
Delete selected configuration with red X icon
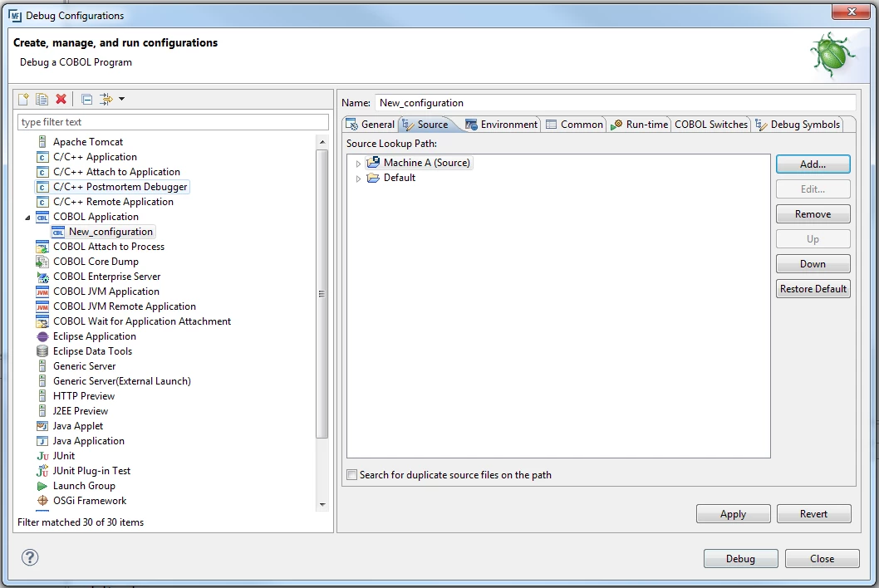pos(61,99)
